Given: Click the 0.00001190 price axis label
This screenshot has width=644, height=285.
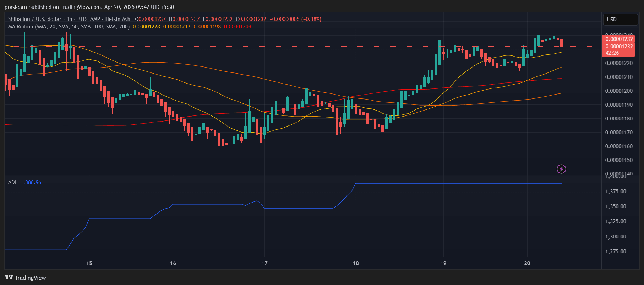Looking at the screenshot, I should pyautogui.click(x=619, y=105).
